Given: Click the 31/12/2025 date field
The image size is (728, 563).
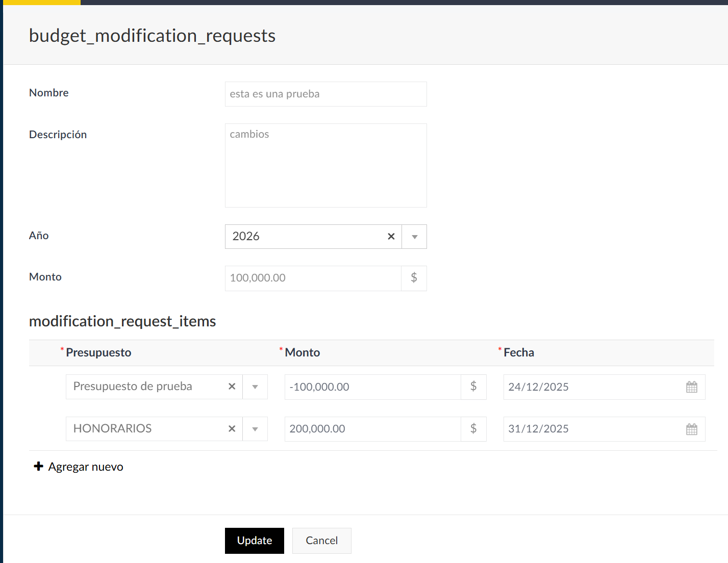Looking at the screenshot, I should (592, 429).
